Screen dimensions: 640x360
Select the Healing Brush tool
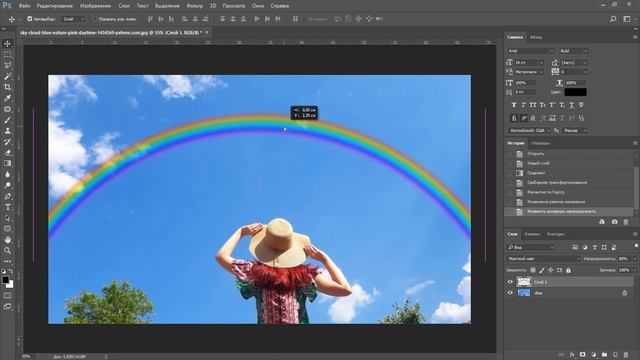click(x=7, y=109)
